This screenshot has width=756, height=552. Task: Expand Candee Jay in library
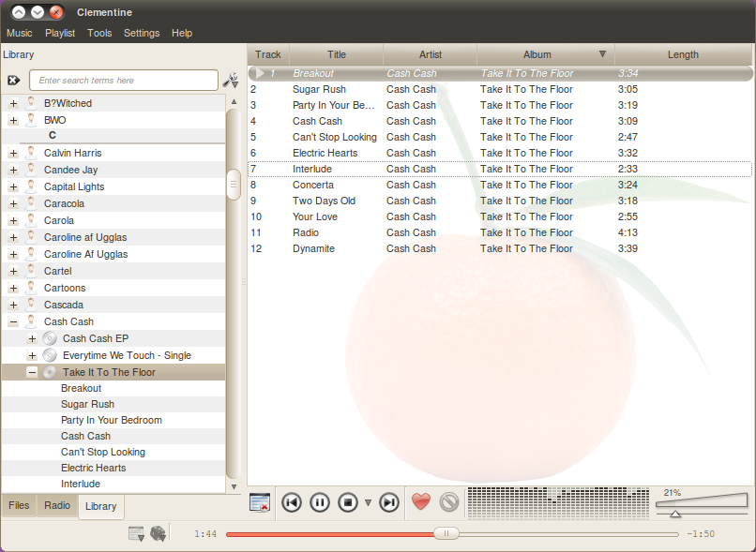[13, 170]
